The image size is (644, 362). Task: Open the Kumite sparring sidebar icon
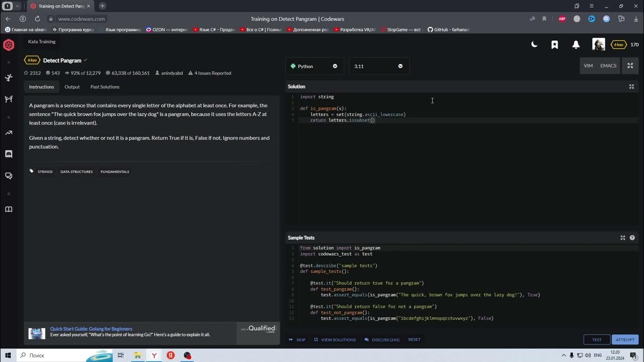pos(9,99)
